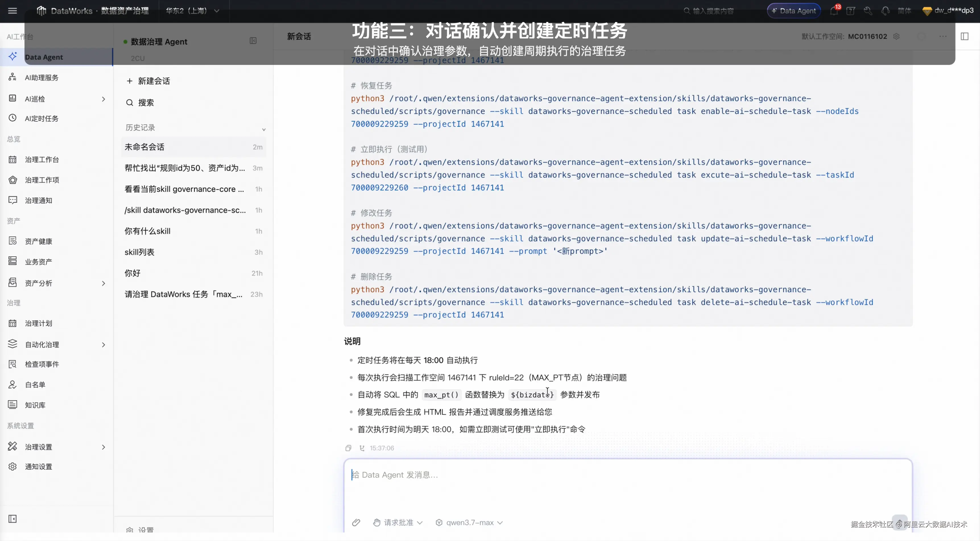Open history item starting 帮忙找出“规则id为50
Screen dimensions: 980x541
[x=194, y=168]
